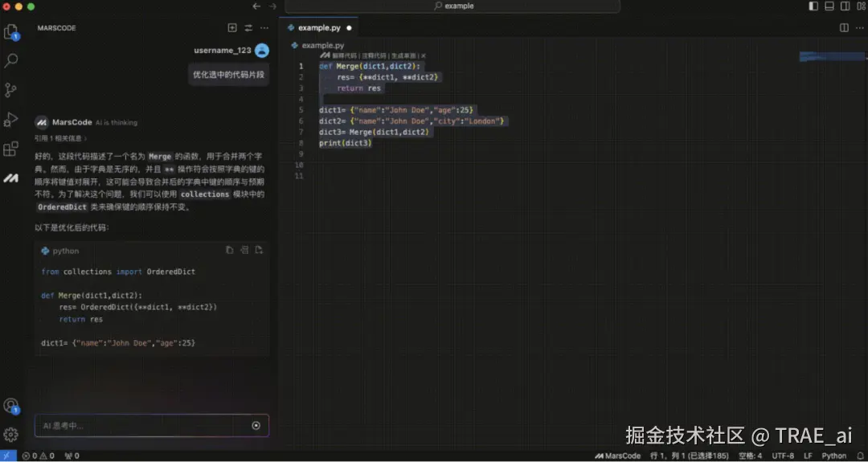Show errors and warnings in status bar
868x462 pixels.
[39, 456]
